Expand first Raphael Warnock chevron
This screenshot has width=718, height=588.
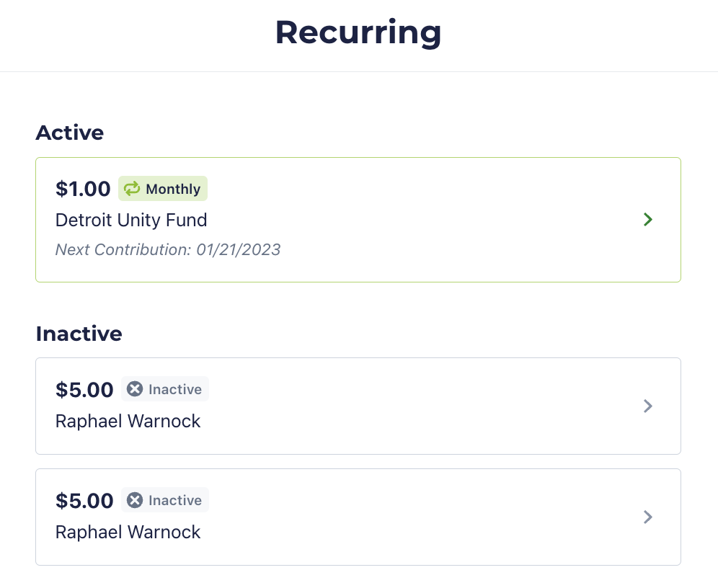pos(647,406)
